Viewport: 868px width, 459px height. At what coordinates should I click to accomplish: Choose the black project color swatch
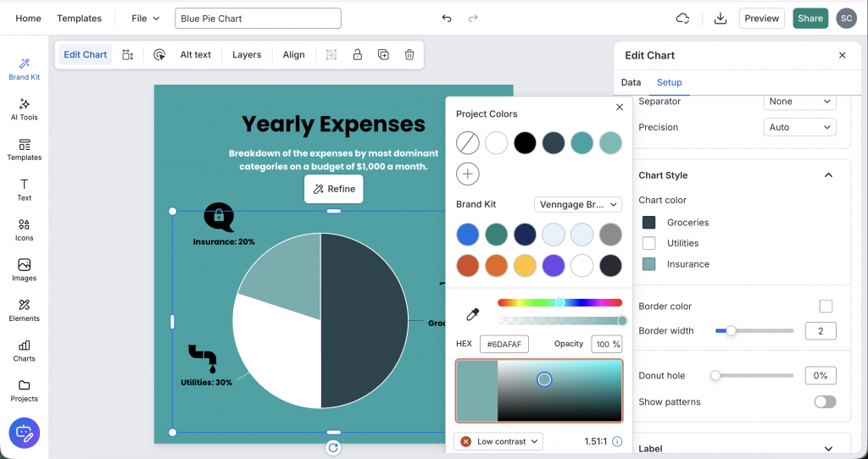pos(525,142)
